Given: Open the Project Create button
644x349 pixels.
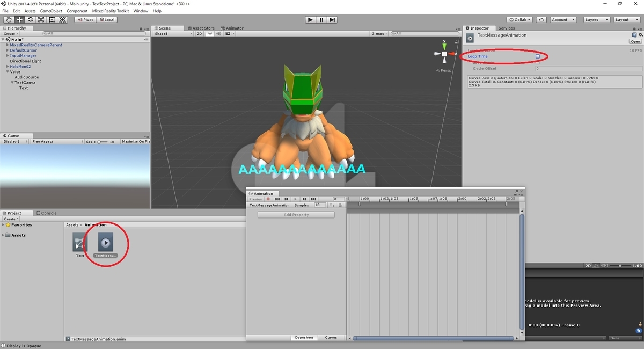Looking at the screenshot, I should click(11, 219).
